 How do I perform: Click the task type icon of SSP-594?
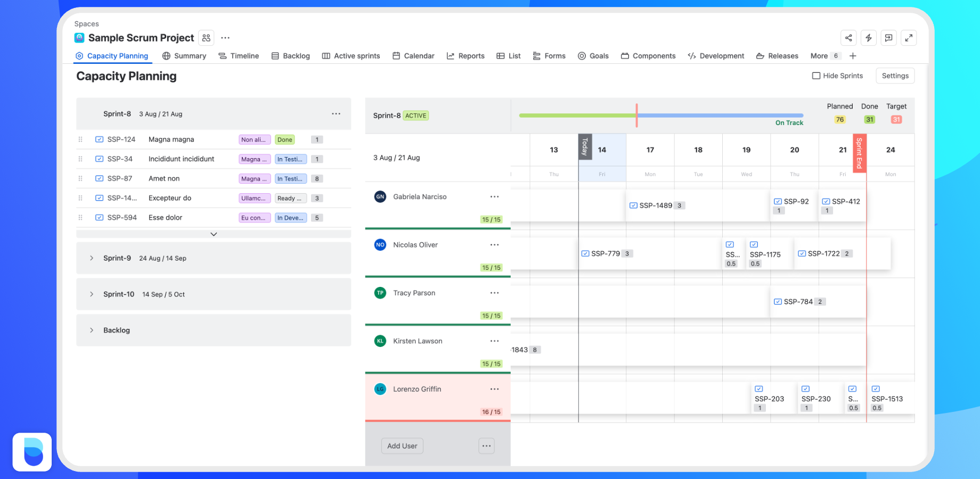pos(99,218)
